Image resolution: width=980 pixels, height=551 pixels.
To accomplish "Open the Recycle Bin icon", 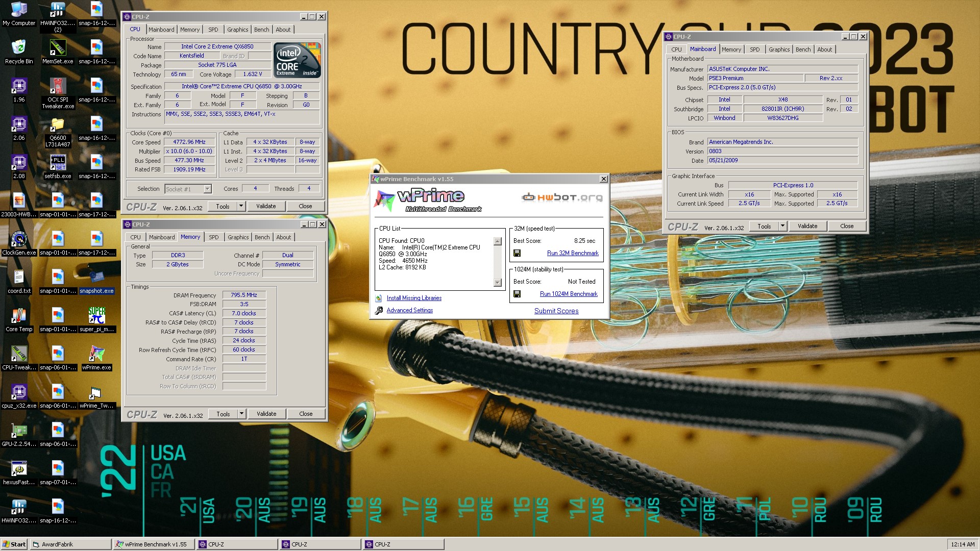I will coord(19,52).
